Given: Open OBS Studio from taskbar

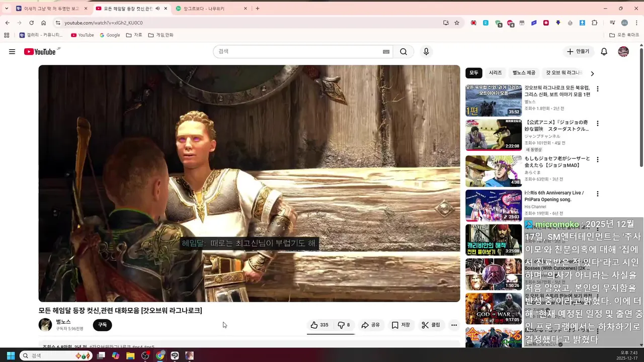Looking at the screenshot, I should pyautogui.click(x=145, y=355).
